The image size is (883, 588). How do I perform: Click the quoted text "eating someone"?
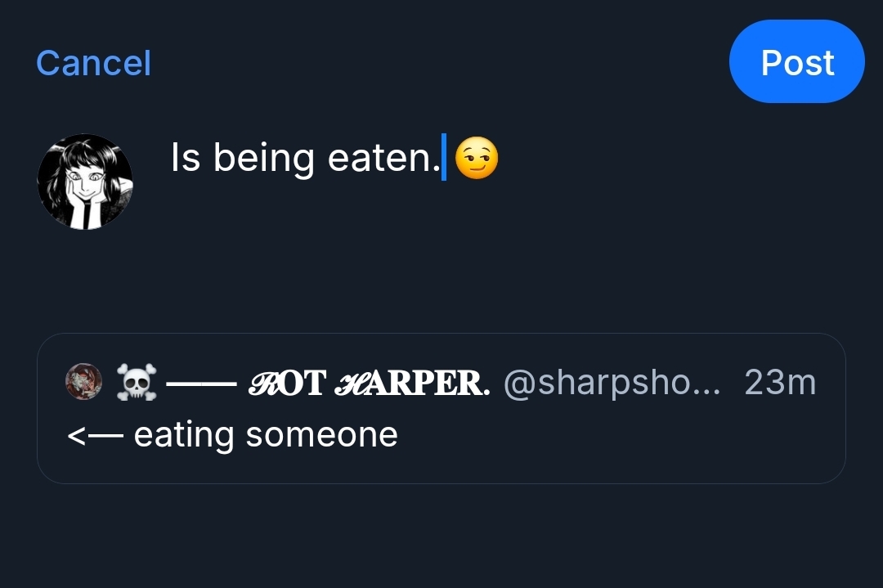266,434
